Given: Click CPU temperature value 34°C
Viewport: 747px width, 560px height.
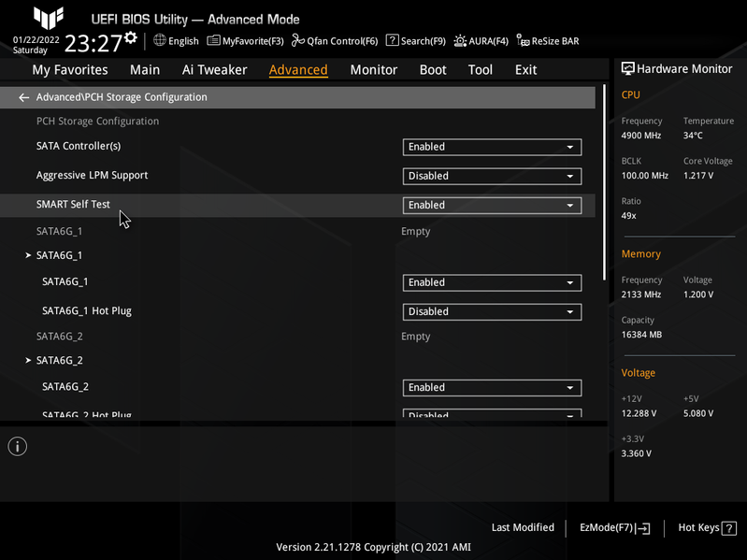Looking at the screenshot, I should pyautogui.click(x=693, y=136).
